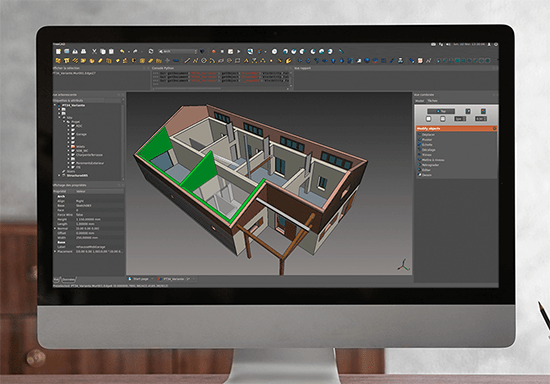This screenshot has height=384, width=550.
Task: Start macro recording with the red dot
Action: pos(213,52)
